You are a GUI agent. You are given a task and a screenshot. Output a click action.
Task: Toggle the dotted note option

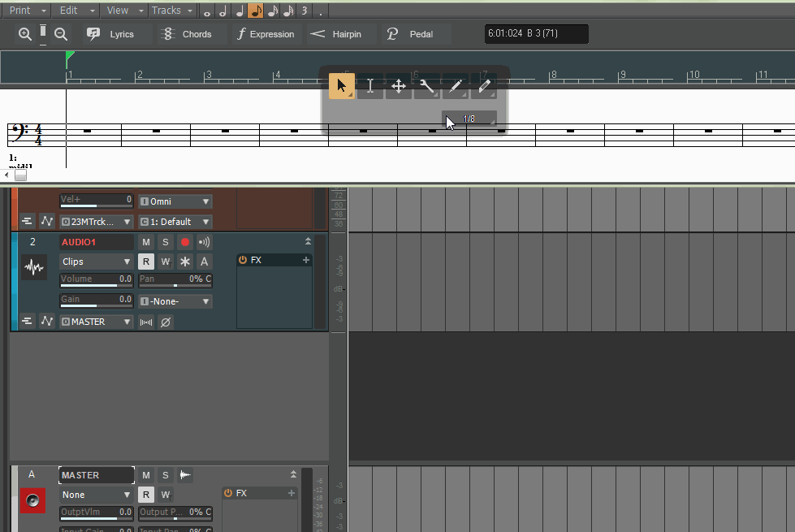point(321,11)
